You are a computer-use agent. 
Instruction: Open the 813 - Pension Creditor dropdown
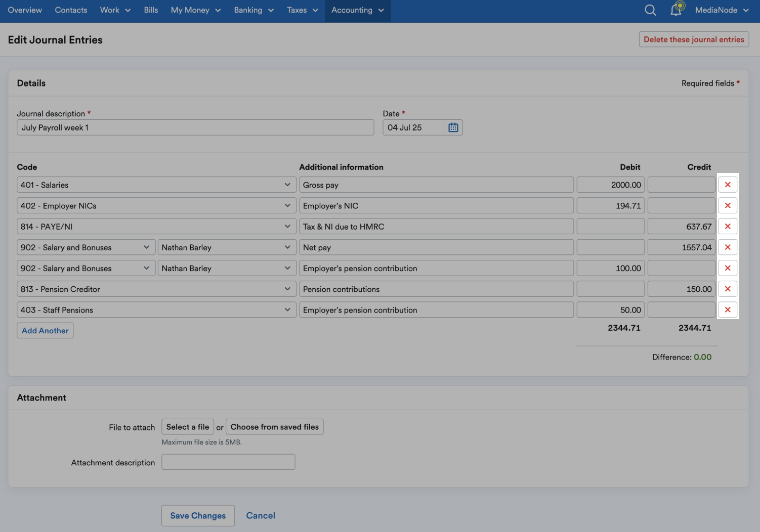click(156, 289)
